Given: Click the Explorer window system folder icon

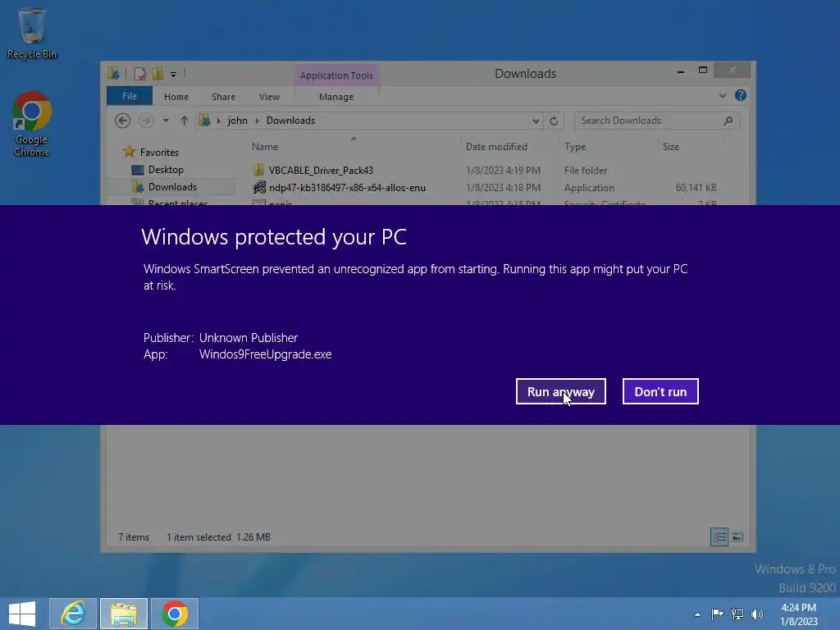Looking at the screenshot, I should [x=113, y=74].
